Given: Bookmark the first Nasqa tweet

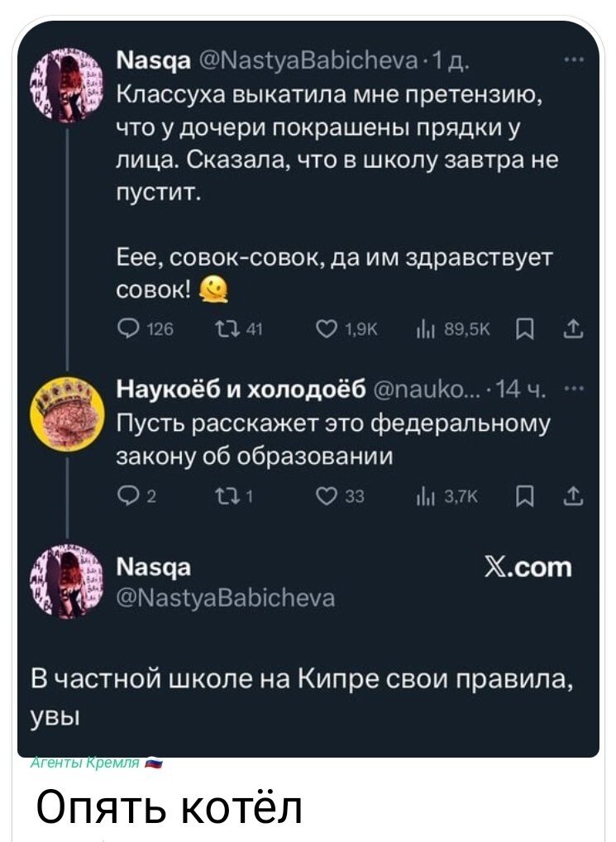Looking at the screenshot, I should (x=523, y=330).
